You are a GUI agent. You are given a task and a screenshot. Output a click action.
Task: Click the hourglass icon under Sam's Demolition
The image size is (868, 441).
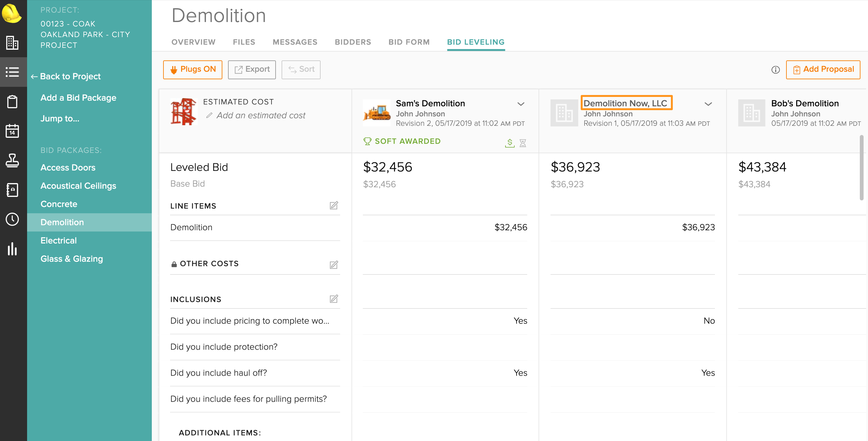point(523,143)
